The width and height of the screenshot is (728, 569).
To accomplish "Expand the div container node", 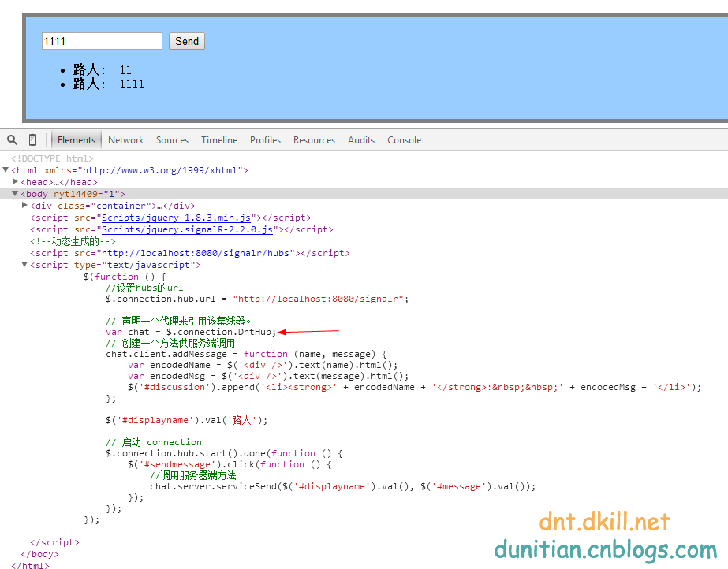I will coord(24,205).
